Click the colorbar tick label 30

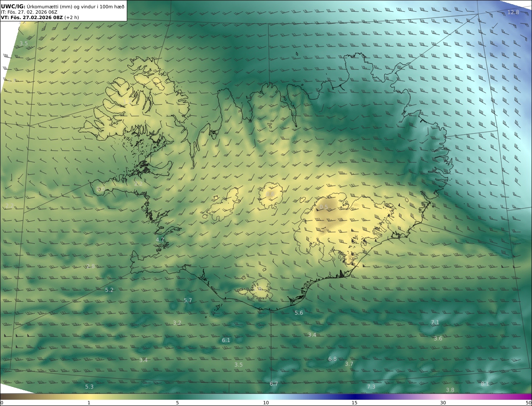click(443, 403)
